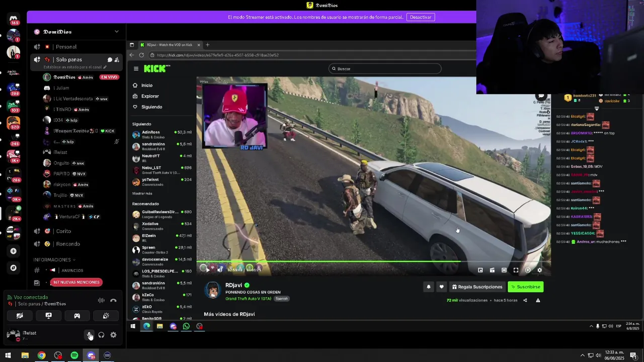Open yoTwisst channel in followed list
The image size is (644, 362).
162,182
